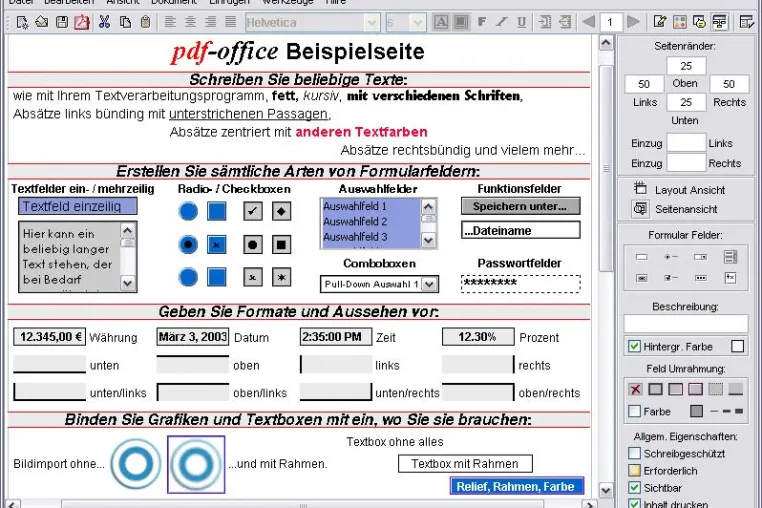Click Auswahlfeld list scroll-down arrow
This screenshot has height=508, width=762.
[428, 240]
